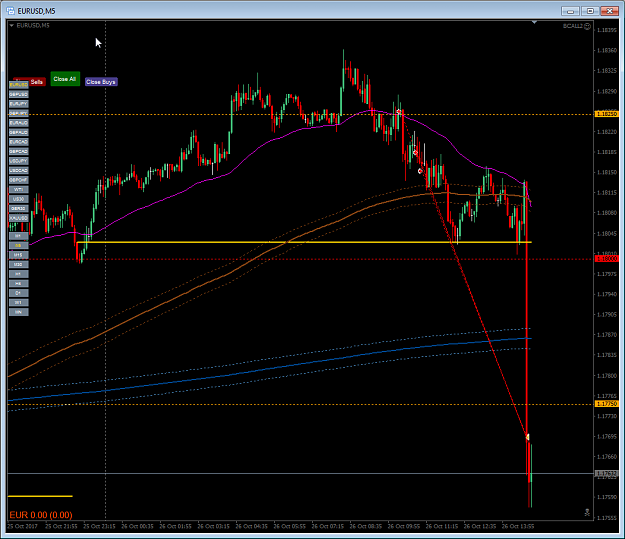Click the orange 1.18250 price label
The height and width of the screenshot is (539, 625).
coord(606,114)
